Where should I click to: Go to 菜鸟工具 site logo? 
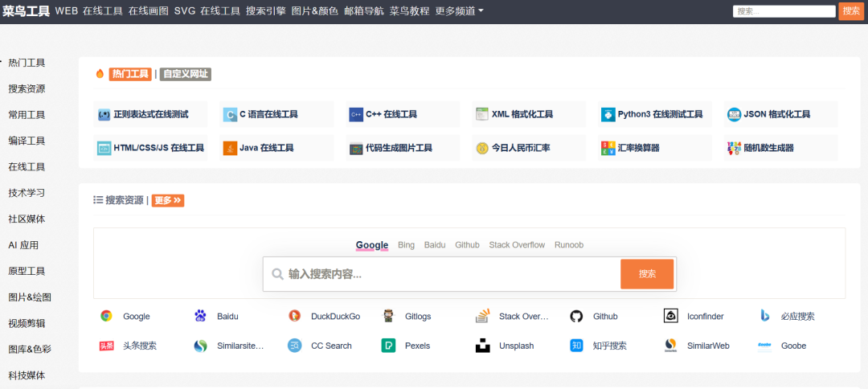[26, 10]
